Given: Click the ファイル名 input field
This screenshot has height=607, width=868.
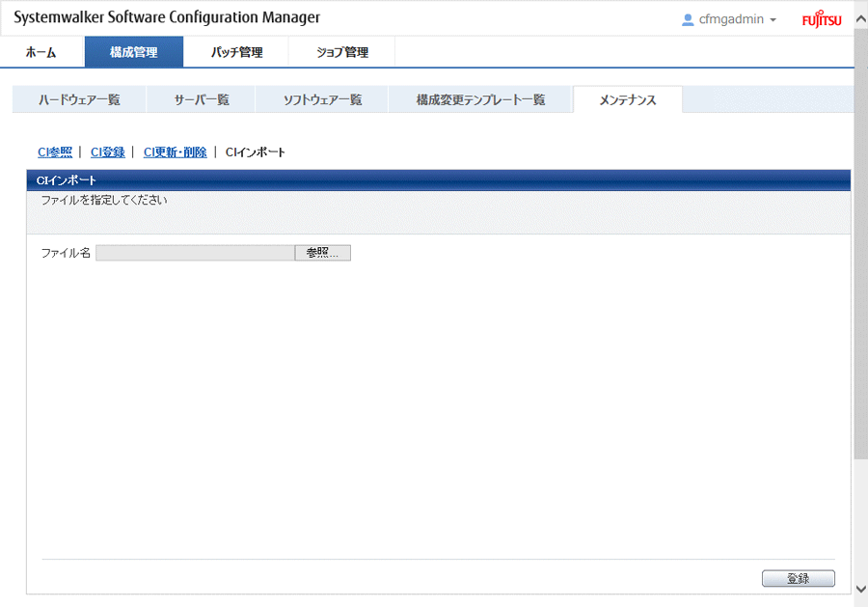Looking at the screenshot, I should pyautogui.click(x=195, y=253).
